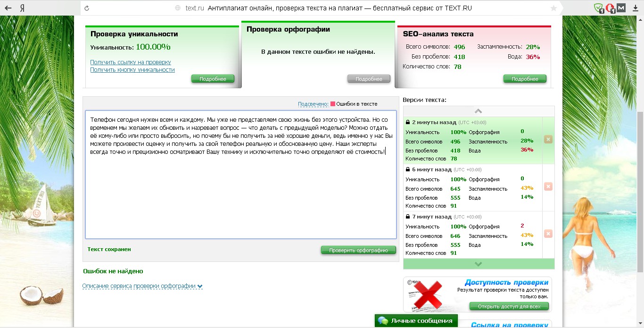Click the Всего символов 496 value in SEO panel
The image size is (644, 328).
click(460, 47)
